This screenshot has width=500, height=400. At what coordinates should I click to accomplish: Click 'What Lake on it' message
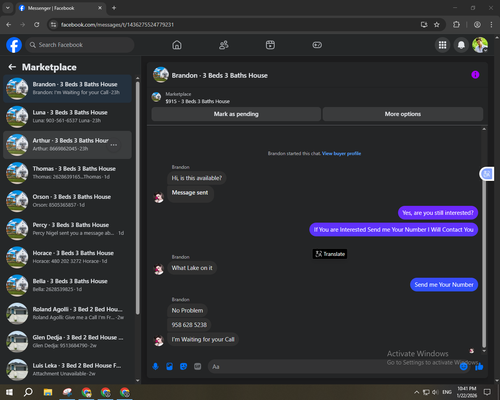point(192,268)
